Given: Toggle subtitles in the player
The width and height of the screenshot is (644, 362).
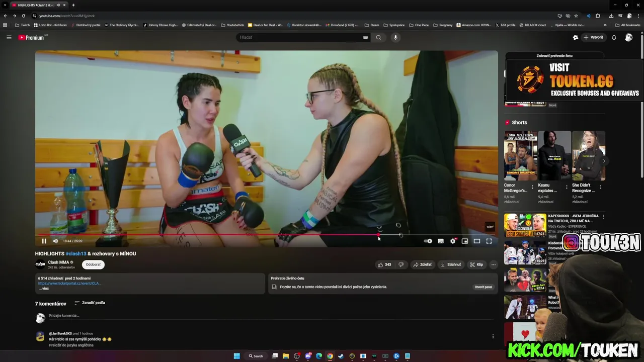Looking at the screenshot, I should click(x=441, y=241).
